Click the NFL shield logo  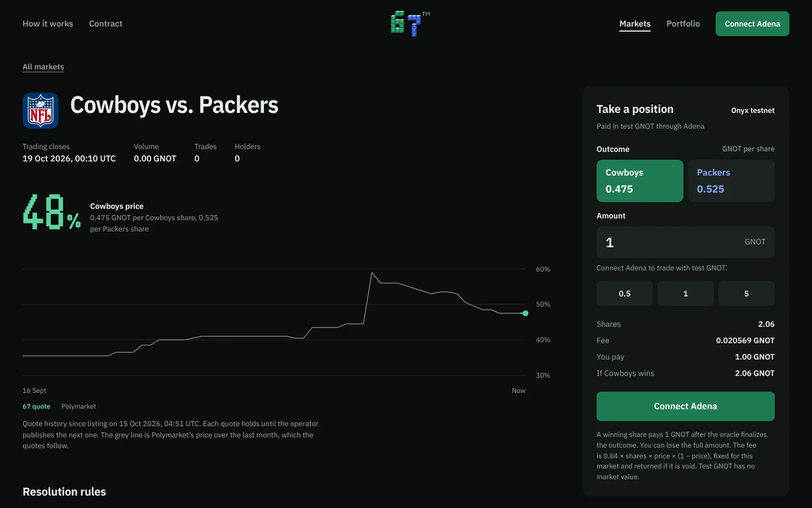(41, 111)
